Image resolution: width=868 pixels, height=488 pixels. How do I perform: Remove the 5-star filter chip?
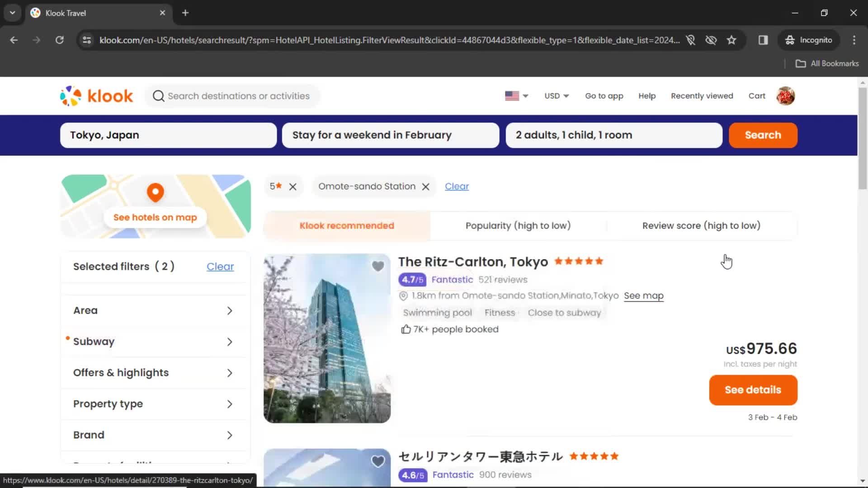pyautogui.click(x=293, y=187)
